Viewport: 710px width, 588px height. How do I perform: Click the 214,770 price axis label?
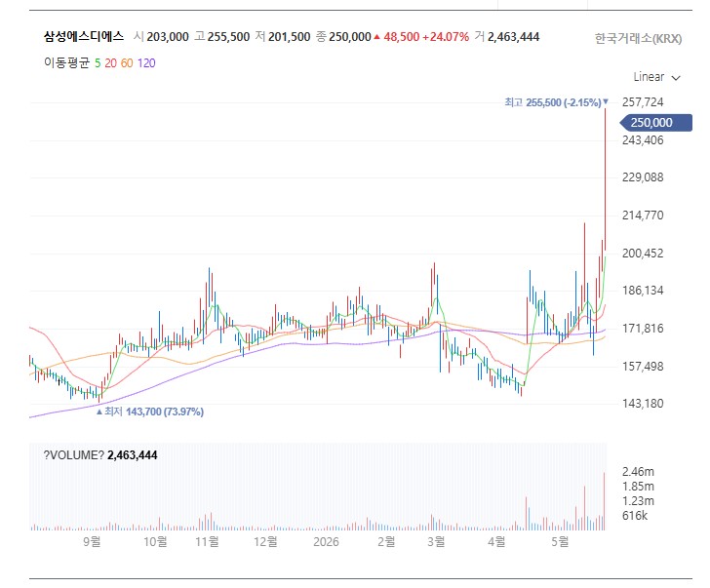pyautogui.click(x=643, y=216)
